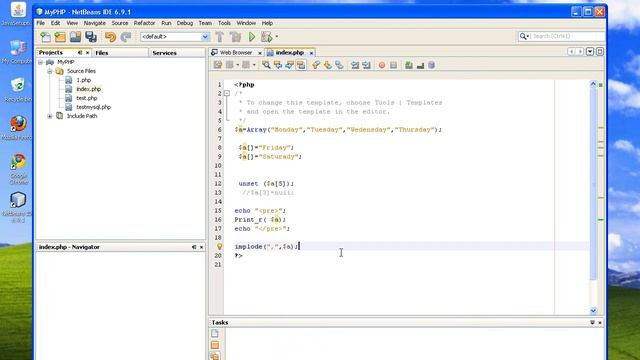Click the Redo arrow icon
Image resolution: width=640 pixels, height=360 pixels.
(126, 37)
